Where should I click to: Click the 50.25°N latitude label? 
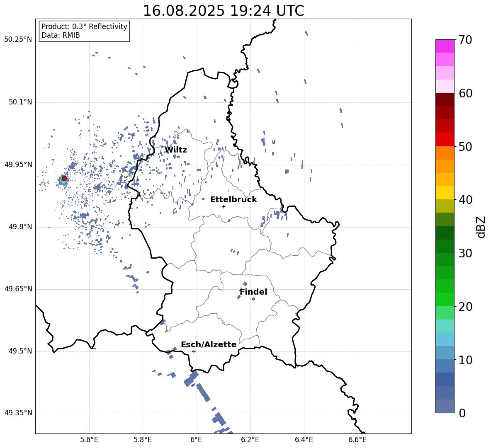(x=18, y=40)
